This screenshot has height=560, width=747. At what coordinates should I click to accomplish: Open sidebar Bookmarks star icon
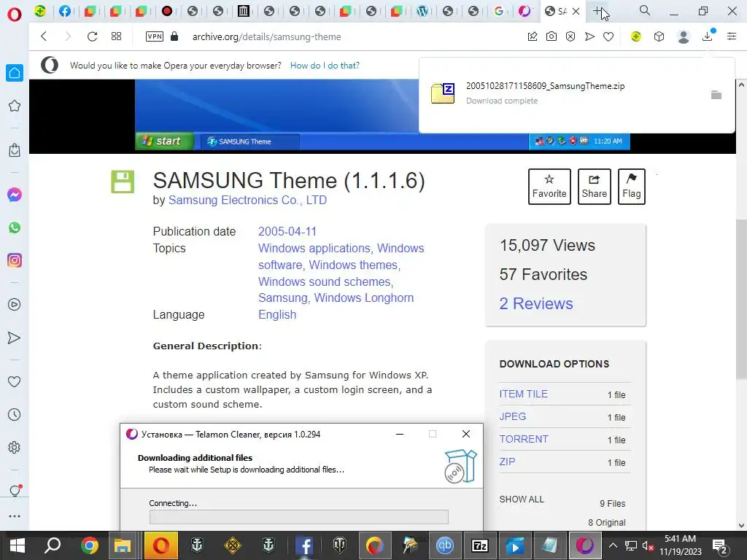(15, 106)
